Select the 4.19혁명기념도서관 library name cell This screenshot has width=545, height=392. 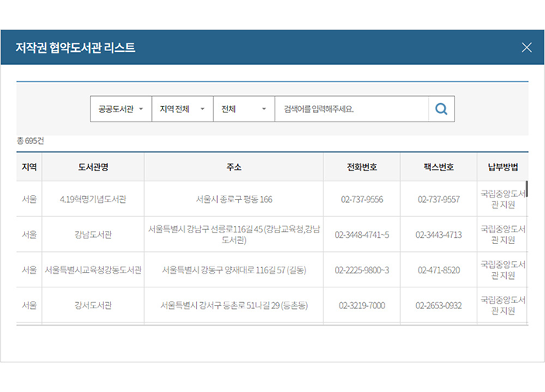point(93,199)
